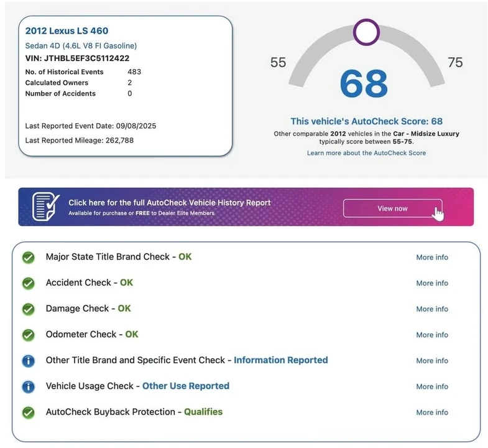488x448 pixels.
Task: Open More info for AutoCheck Buyback Protection
Action: click(x=432, y=413)
